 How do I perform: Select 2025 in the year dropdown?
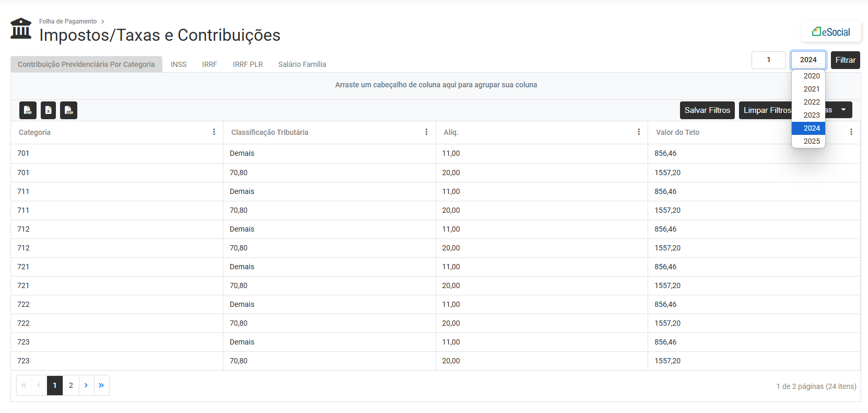click(x=811, y=141)
